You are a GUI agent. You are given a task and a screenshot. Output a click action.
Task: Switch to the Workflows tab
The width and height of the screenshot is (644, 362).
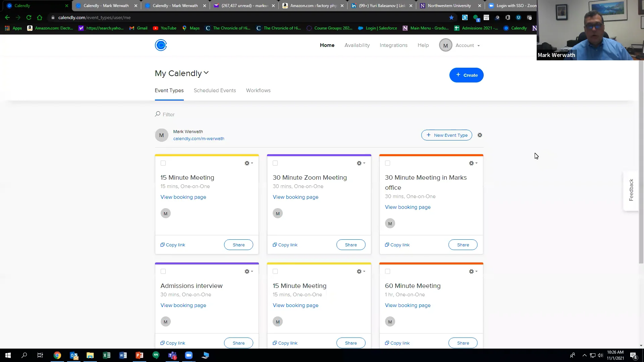point(258,90)
